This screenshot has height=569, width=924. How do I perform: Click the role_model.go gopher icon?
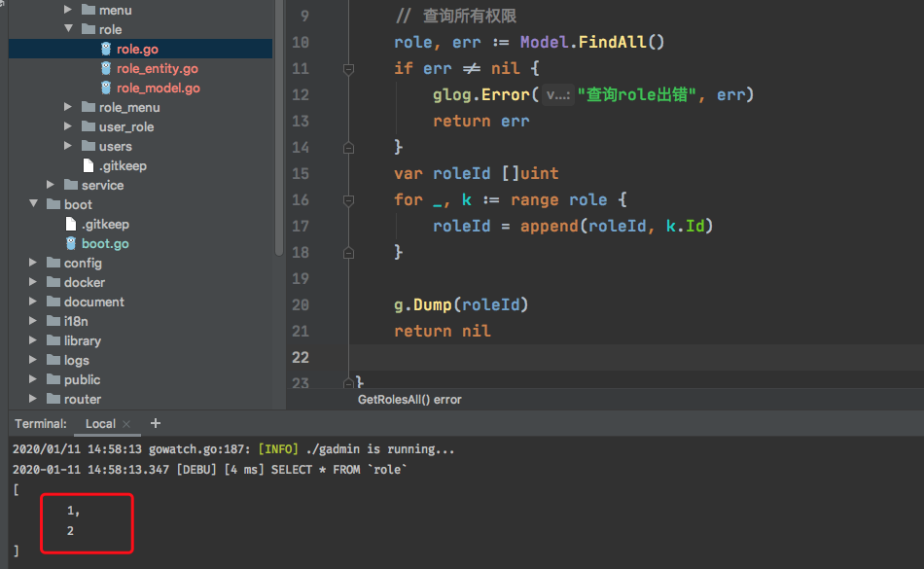click(x=105, y=88)
